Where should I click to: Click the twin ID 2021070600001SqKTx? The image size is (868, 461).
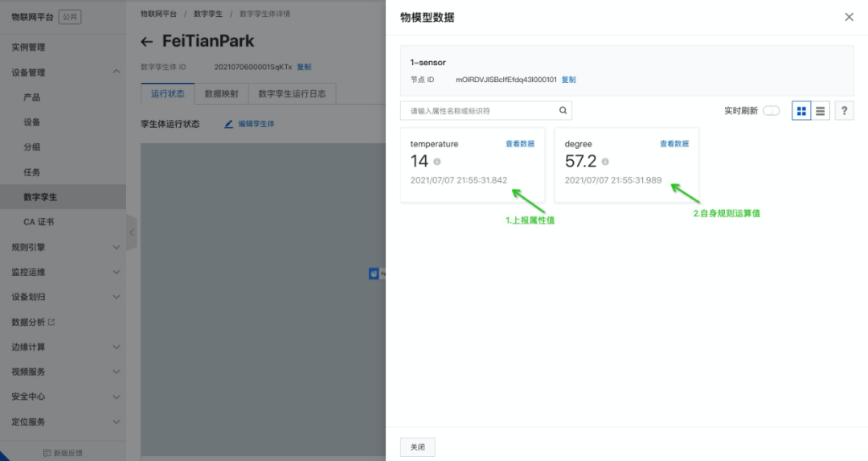coord(253,67)
